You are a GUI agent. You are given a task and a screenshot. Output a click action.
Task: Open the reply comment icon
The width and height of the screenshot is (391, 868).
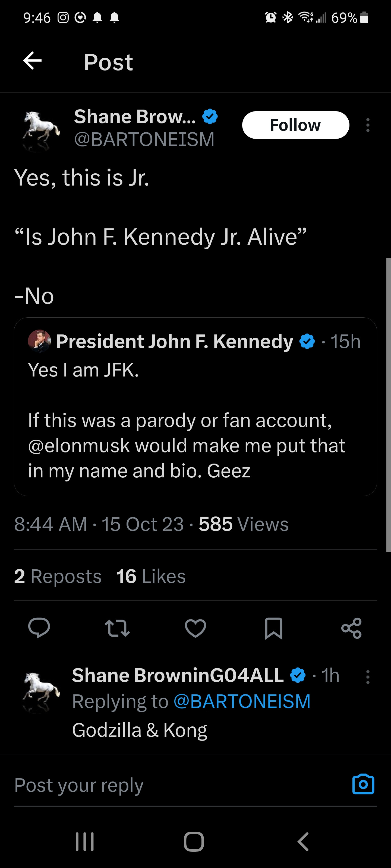(x=39, y=628)
